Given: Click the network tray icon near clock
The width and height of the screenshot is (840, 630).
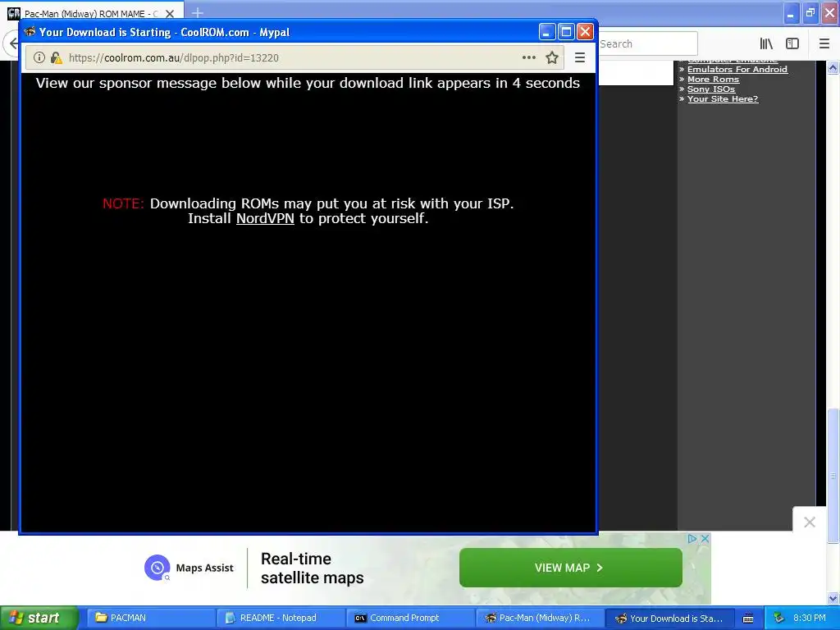Looking at the screenshot, I should tap(778, 618).
